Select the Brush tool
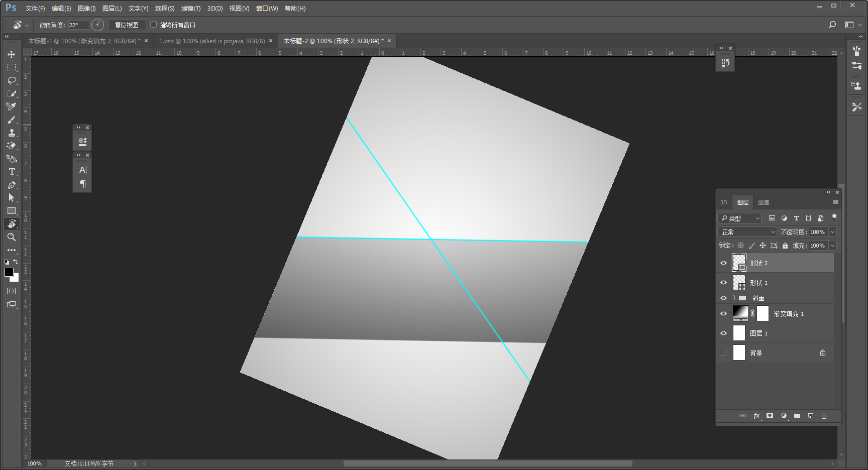The width and height of the screenshot is (868, 470). point(11,120)
